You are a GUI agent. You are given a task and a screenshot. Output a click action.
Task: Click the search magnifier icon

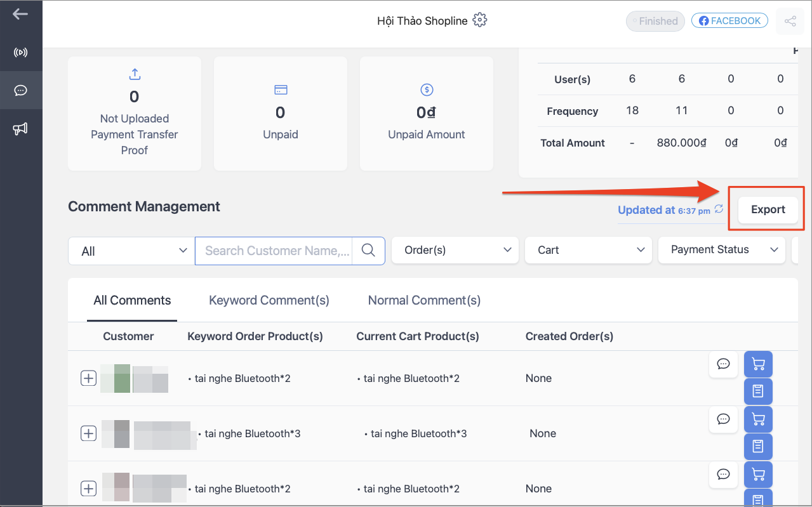[368, 251]
